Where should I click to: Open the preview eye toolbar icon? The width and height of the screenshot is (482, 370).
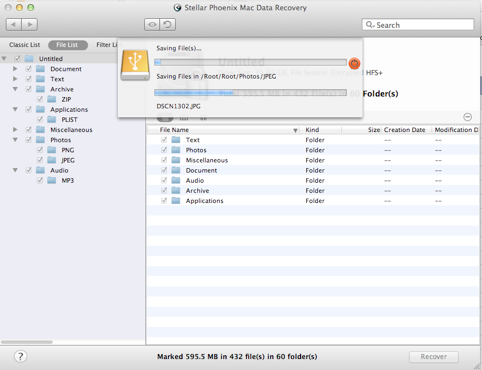pyautogui.click(x=152, y=24)
